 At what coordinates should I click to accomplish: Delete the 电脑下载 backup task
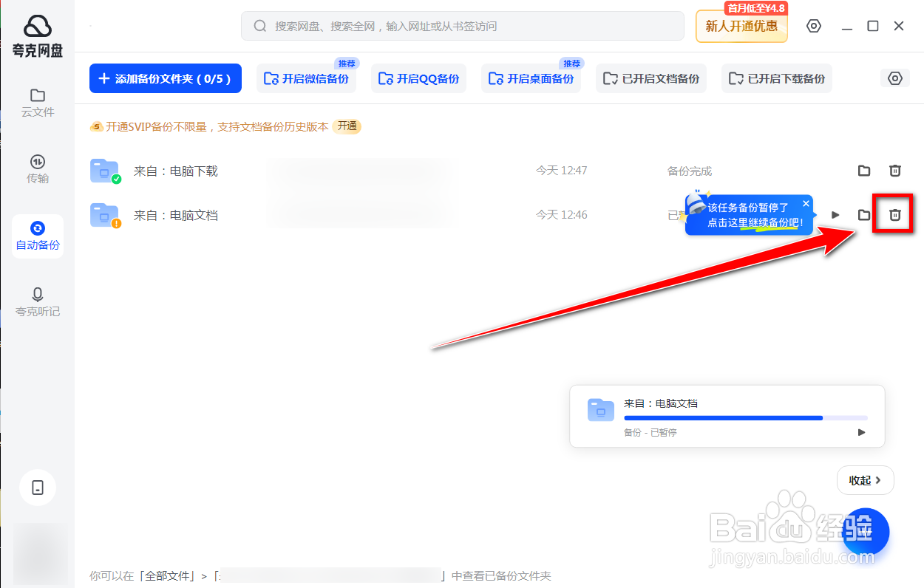coord(895,171)
